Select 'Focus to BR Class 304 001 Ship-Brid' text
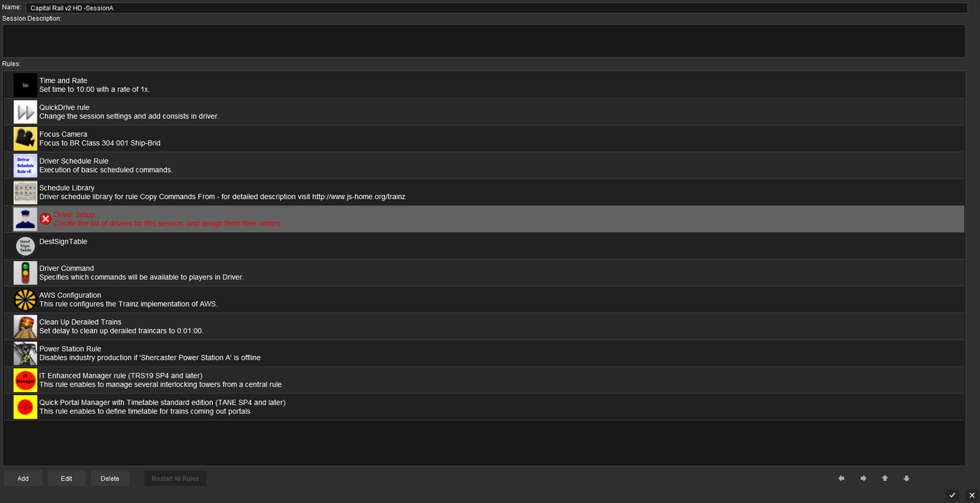 click(x=100, y=143)
